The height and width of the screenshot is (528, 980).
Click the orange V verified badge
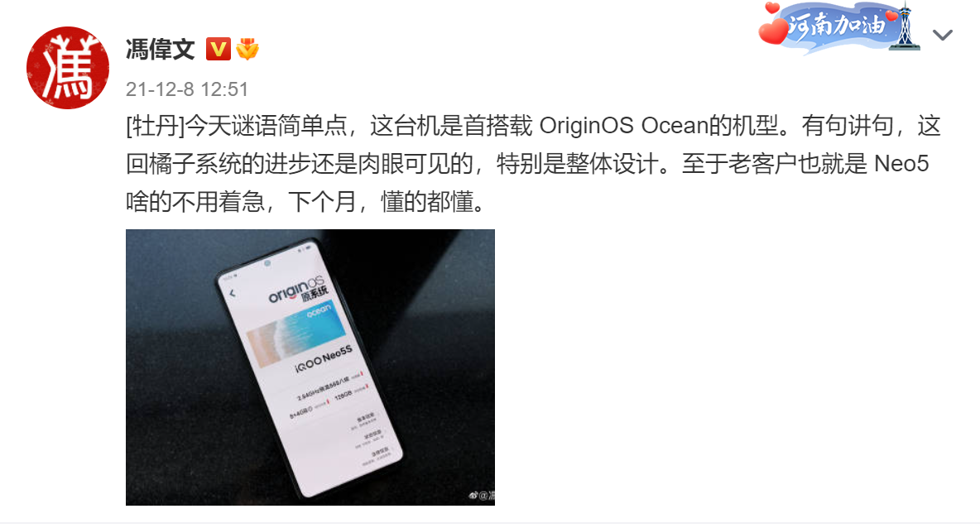coord(219,49)
